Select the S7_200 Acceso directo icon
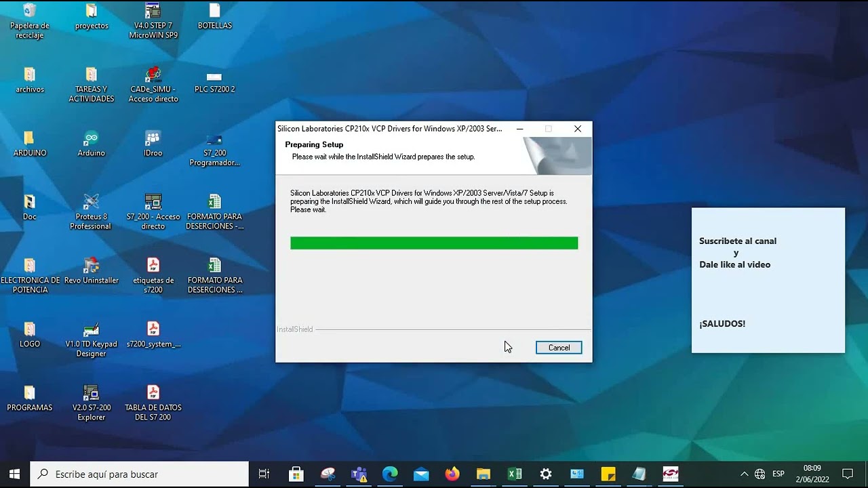Screen dimensions: 868x488 click(x=153, y=211)
